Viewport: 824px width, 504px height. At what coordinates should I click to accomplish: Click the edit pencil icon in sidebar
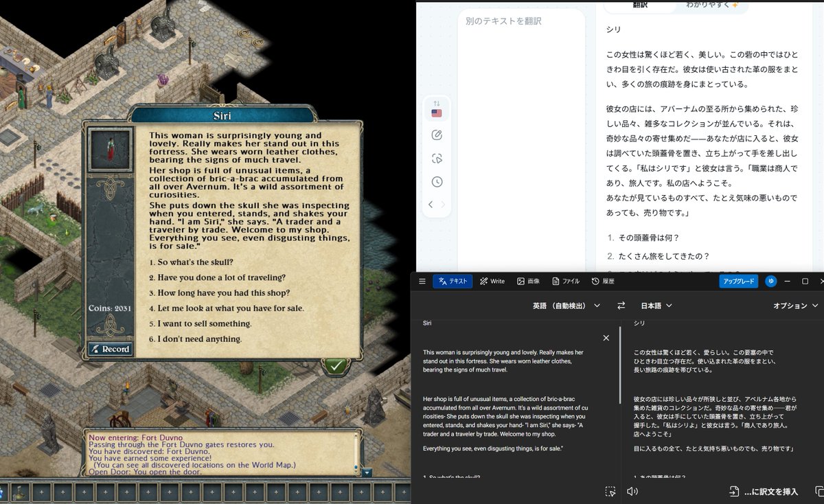[x=437, y=135]
